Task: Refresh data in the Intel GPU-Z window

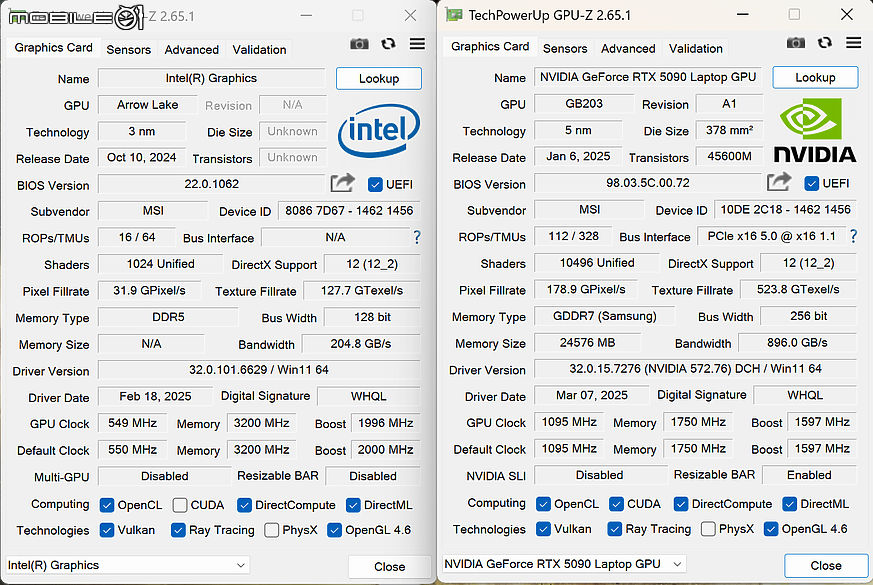Action: 389,43
